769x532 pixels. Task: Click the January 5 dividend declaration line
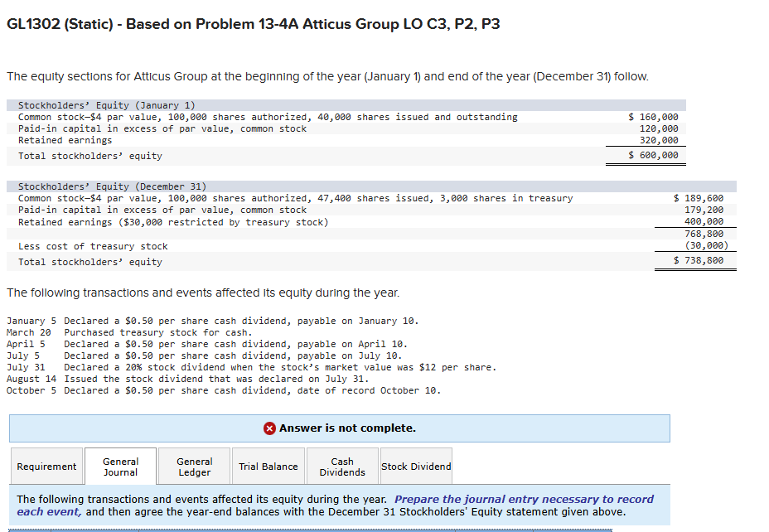point(215,320)
